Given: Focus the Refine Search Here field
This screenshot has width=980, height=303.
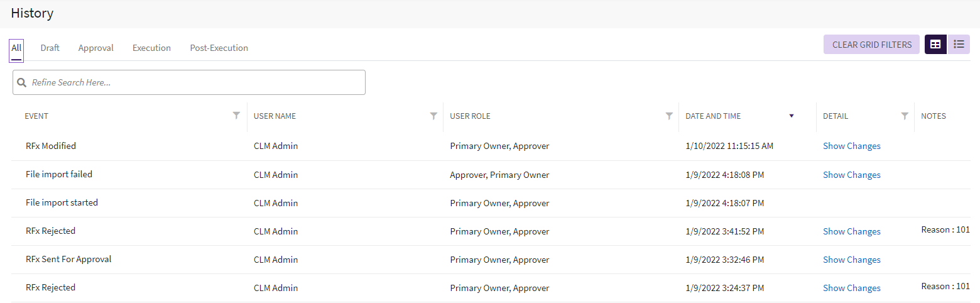Looking at the screenshot, I should tap(195, 83).
